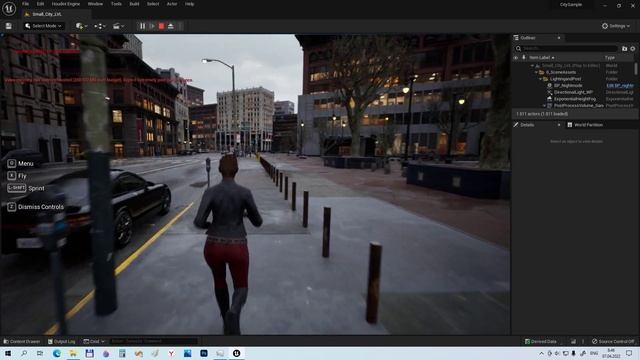Click the Outliner create folder icon
The height and width of the screenshot is (360, 640).
tap(624, 49)
